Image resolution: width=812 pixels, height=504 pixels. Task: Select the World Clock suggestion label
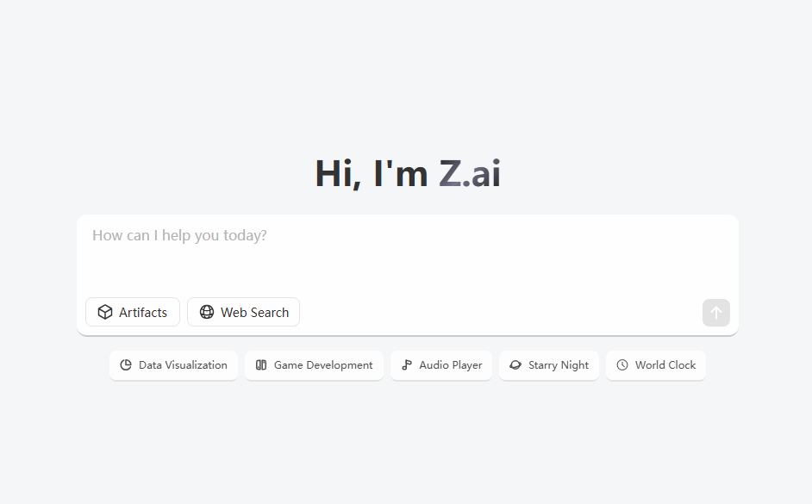coord(665,365)
